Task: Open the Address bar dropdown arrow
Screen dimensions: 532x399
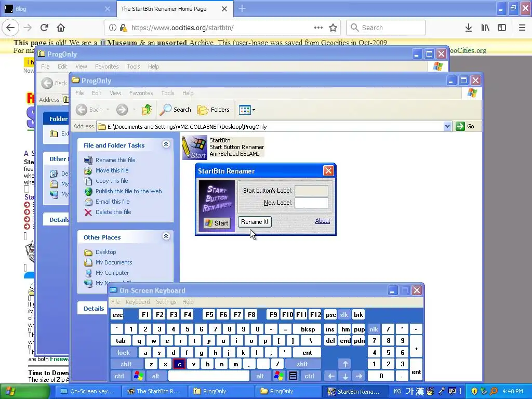Action: pyautogui.click(x=447, y=127)
